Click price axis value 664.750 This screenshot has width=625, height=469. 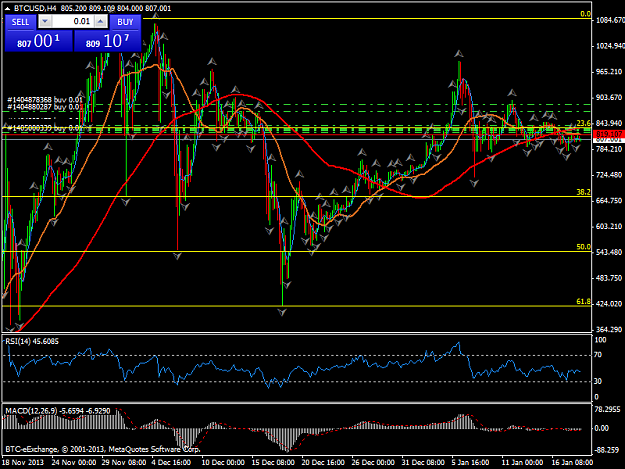(609, 200)
